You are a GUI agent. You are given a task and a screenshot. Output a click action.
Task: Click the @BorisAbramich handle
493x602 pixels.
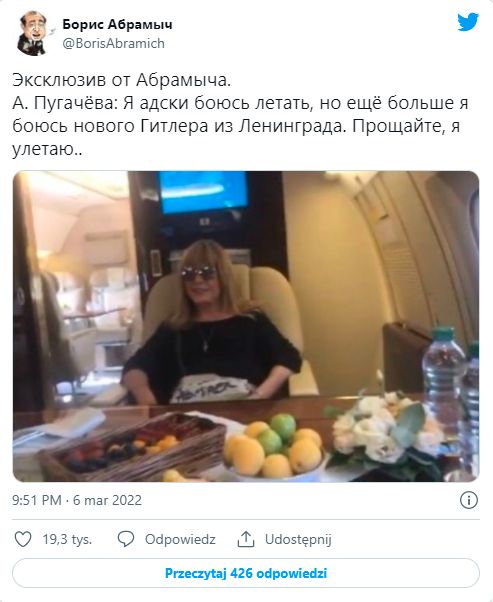click(x=113, y=43)
